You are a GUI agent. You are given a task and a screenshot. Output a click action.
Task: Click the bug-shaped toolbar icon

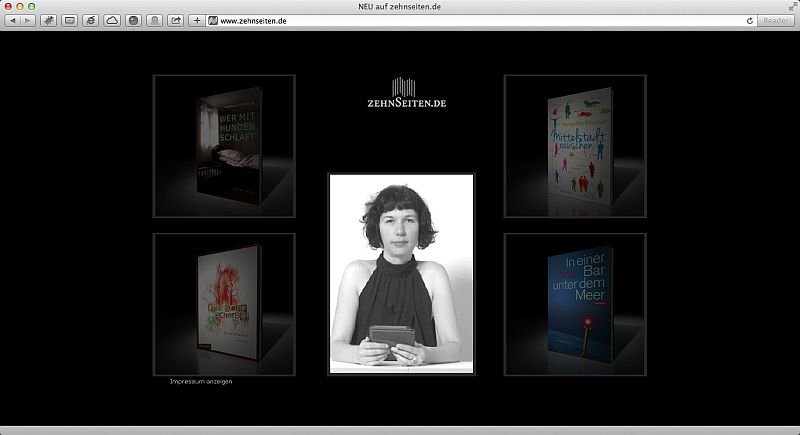pos(47,20)
